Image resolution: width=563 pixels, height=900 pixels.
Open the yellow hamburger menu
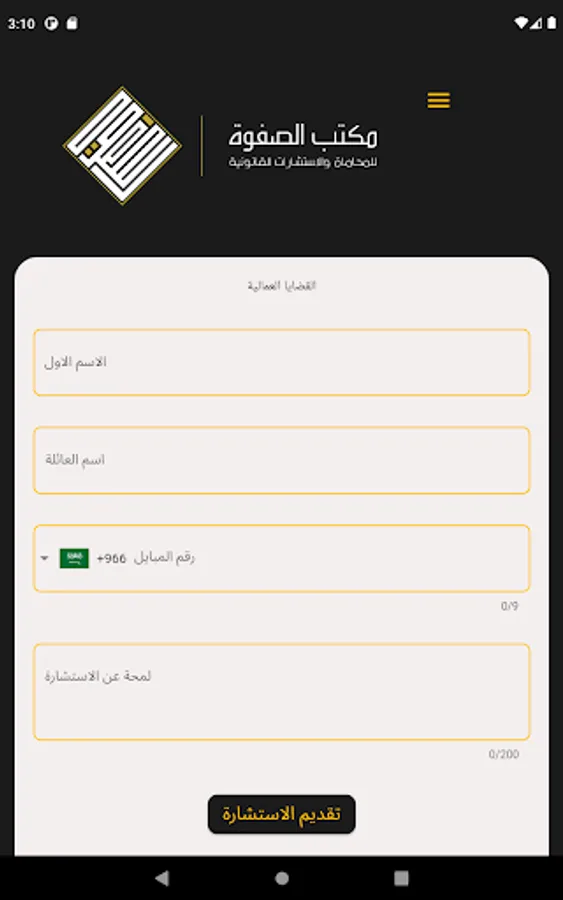pos(438,100)
